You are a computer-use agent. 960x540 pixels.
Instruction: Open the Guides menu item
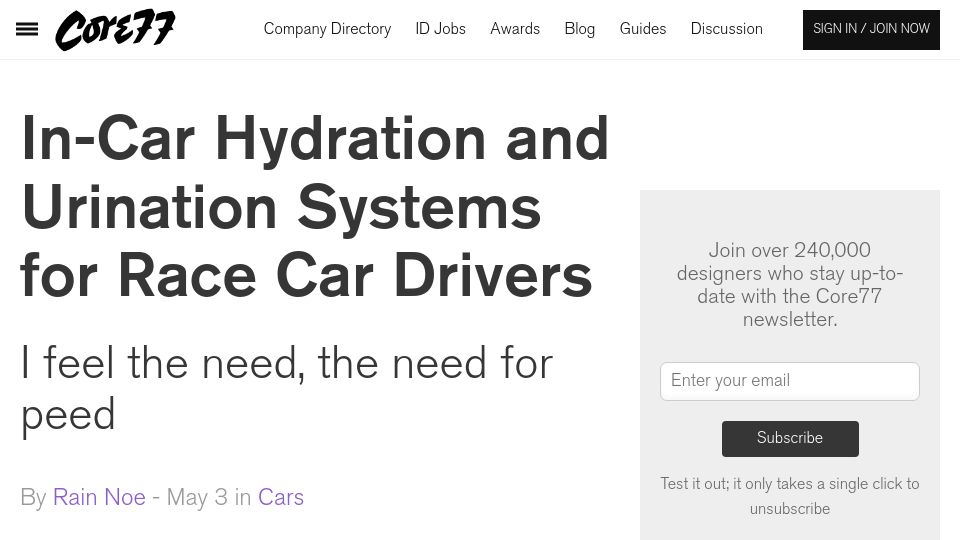point(642,29)
